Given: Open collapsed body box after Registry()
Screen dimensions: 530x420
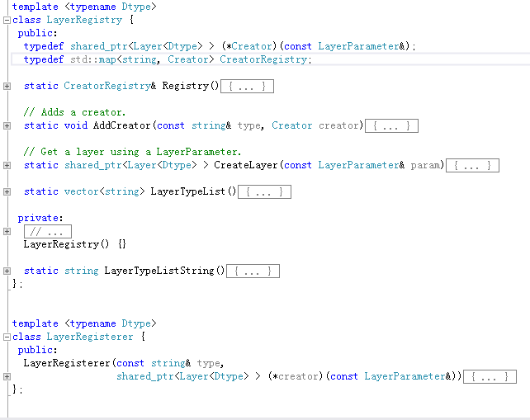Looking at the screenshot, I should click(247, 86).
